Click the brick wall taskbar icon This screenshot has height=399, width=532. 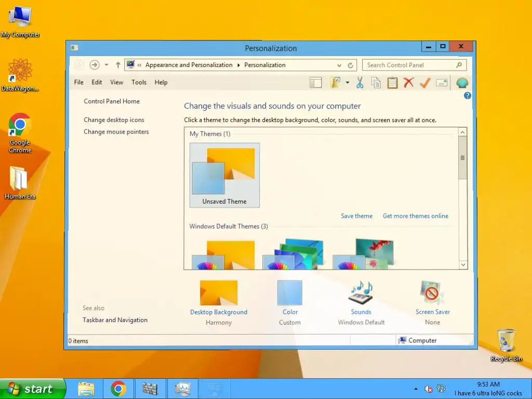[x=150, y=389]
